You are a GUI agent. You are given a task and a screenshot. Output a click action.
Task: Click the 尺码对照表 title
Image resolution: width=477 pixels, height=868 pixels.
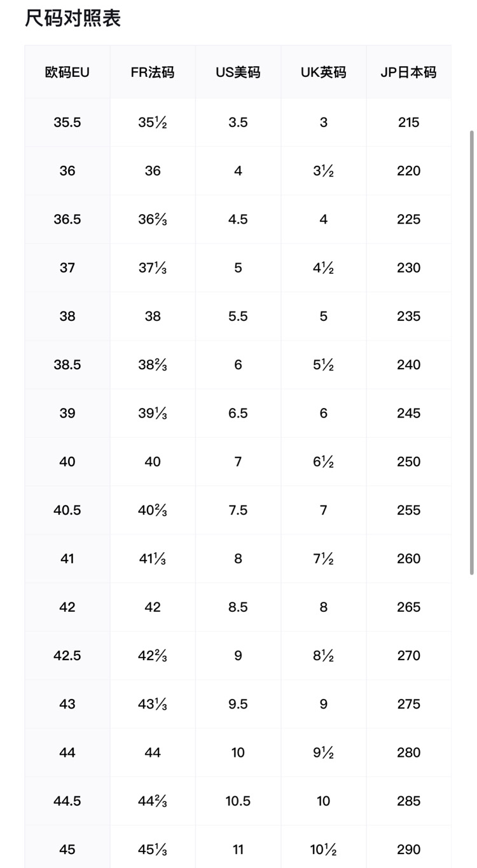click(x=73, y=19)
